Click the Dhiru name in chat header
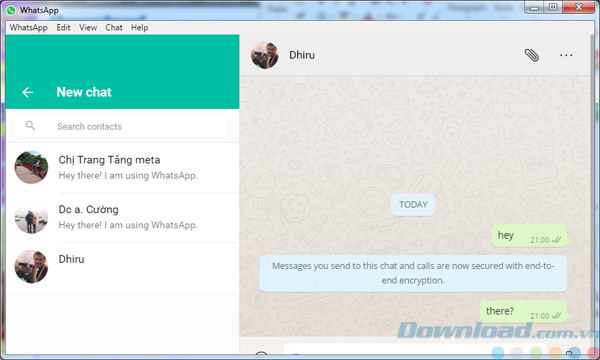Viewport: 600px width, 360px height. click(302, 55)
